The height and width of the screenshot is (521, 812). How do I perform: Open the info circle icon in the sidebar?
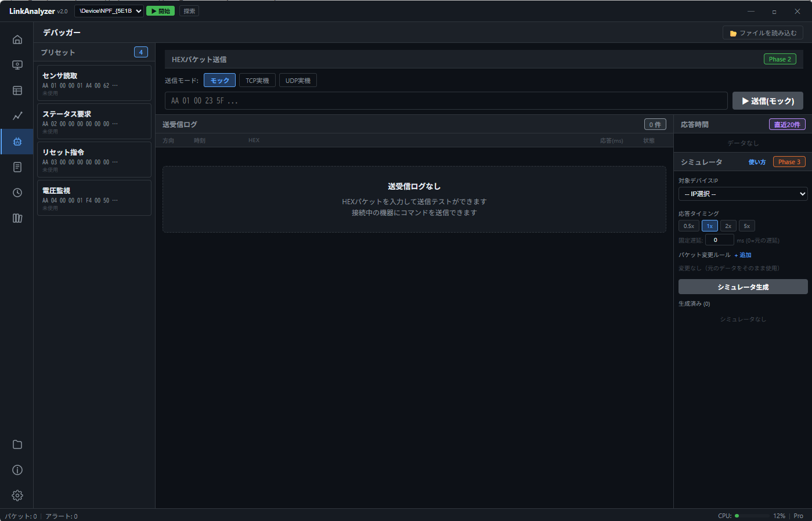pyautogui.click(x=17, y=470)
